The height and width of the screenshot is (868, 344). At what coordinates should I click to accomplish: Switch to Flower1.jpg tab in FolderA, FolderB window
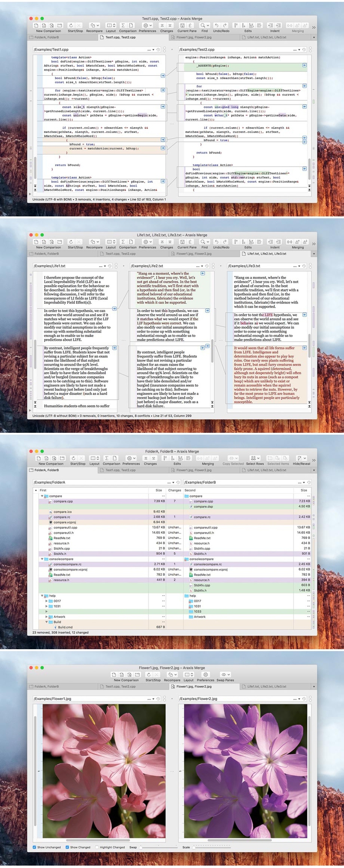coord(204,470)
